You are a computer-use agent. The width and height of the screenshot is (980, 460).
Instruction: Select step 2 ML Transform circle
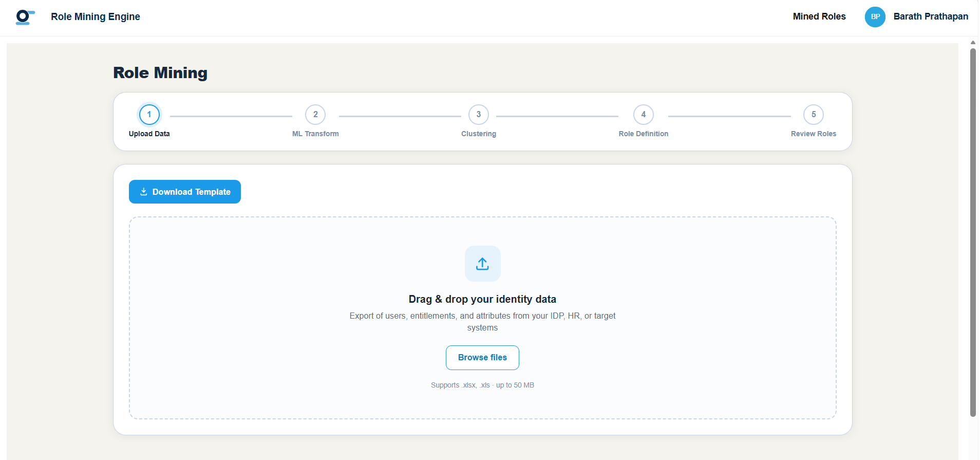(315, 115)
